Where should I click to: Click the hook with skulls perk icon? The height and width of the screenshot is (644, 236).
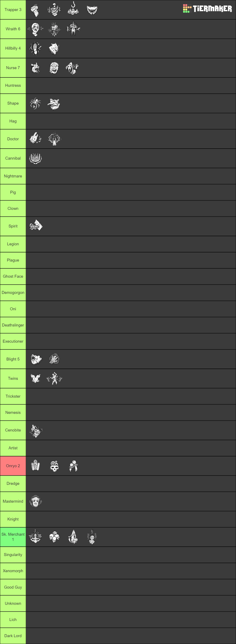point(73,9)
